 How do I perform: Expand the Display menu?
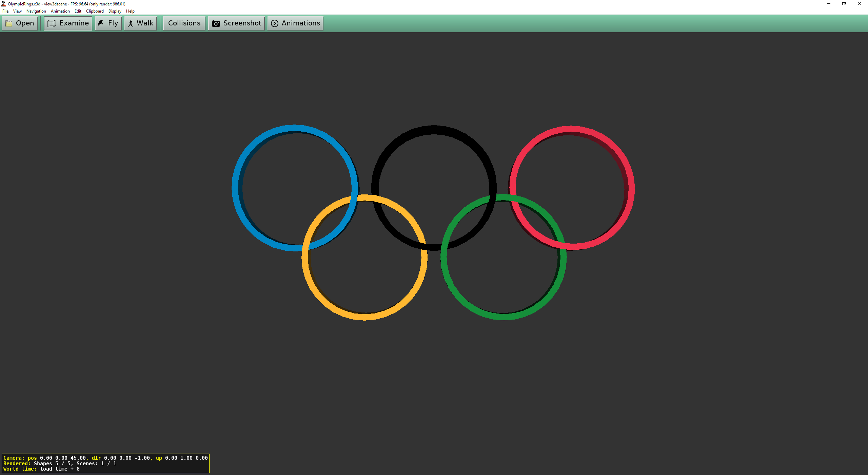pos(115,11)
